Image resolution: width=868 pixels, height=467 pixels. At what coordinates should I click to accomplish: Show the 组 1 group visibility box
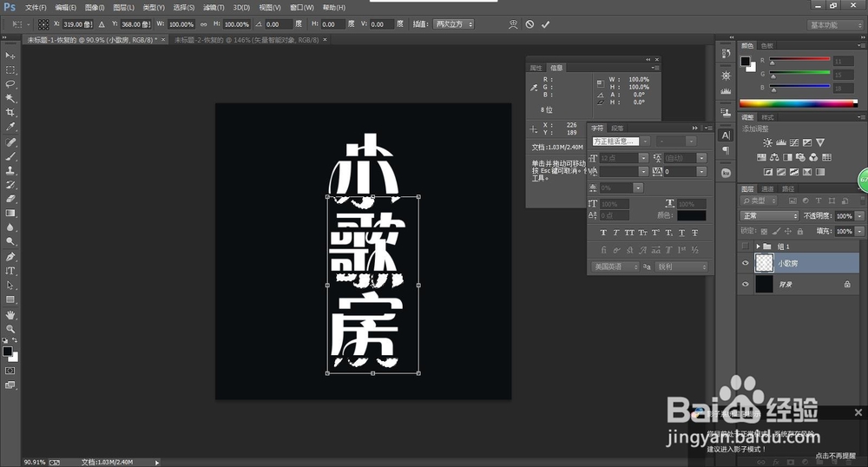745,247
